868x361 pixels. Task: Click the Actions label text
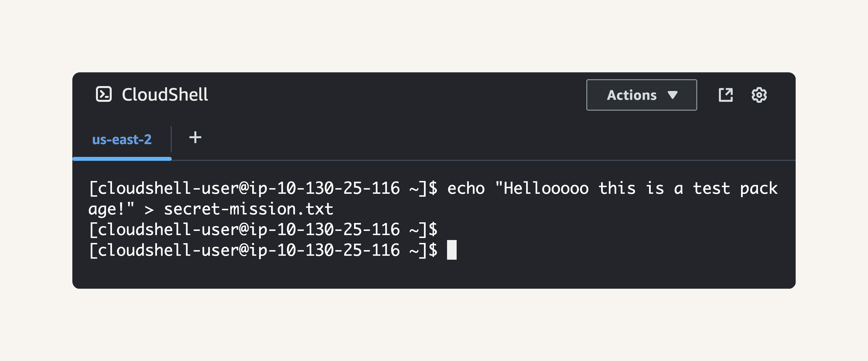[632, 95]
